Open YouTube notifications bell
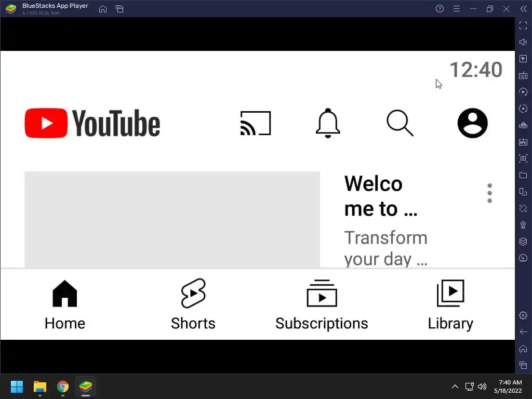532x399 pixels. point(328,123)
